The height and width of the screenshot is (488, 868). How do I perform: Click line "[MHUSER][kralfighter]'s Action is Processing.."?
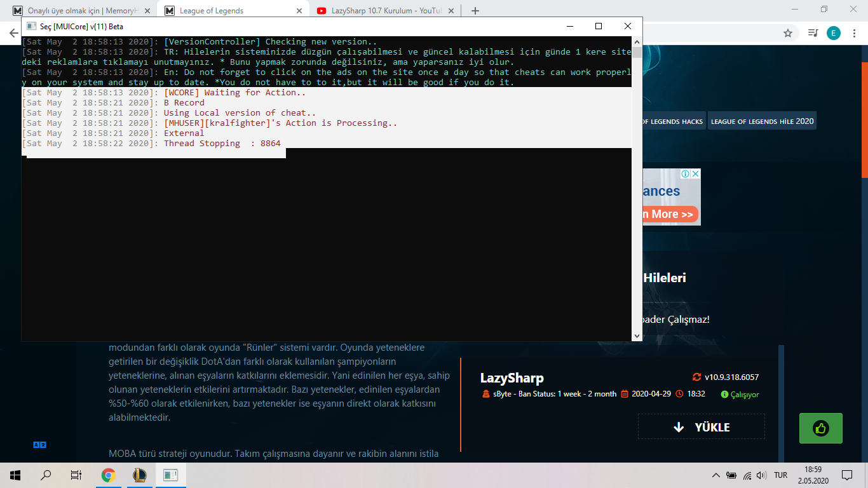tap(281, 123)
